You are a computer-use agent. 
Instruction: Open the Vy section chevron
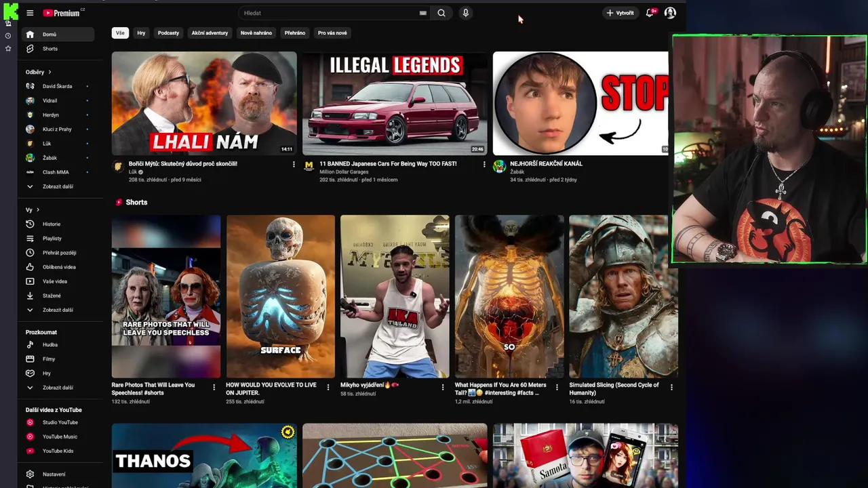click(38, 210)
